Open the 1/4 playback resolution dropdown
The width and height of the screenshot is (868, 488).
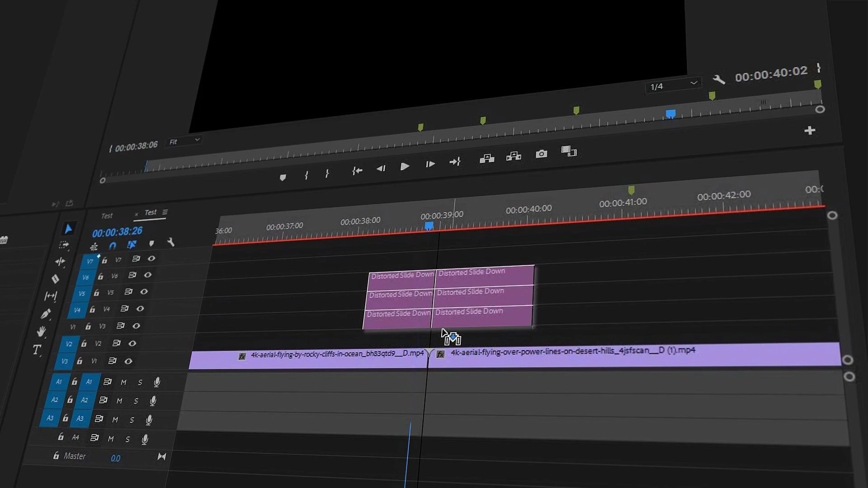673,85
